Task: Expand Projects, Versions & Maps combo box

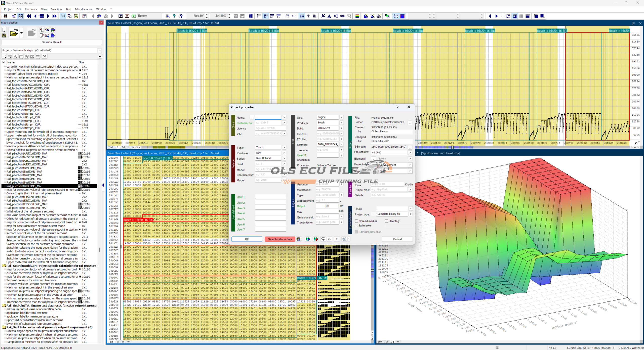Action: (x=100, y=50)
